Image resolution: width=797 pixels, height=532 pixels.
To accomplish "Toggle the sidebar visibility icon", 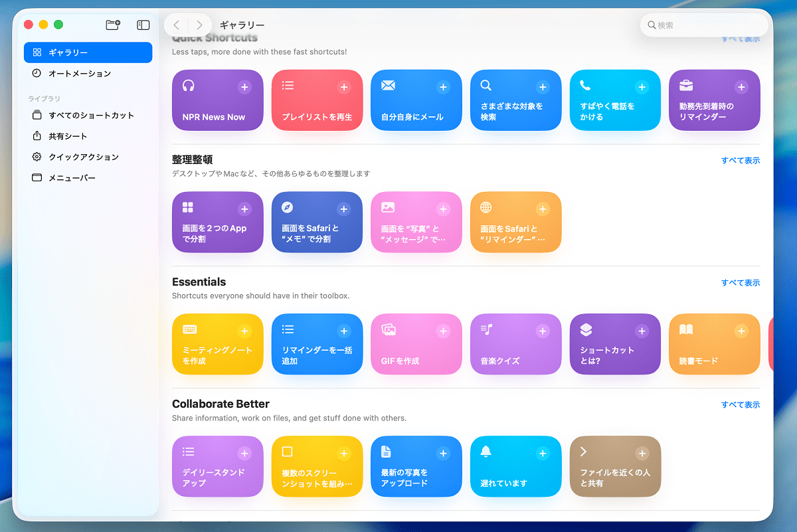I will pyautogui.click(x=143, y=25).
